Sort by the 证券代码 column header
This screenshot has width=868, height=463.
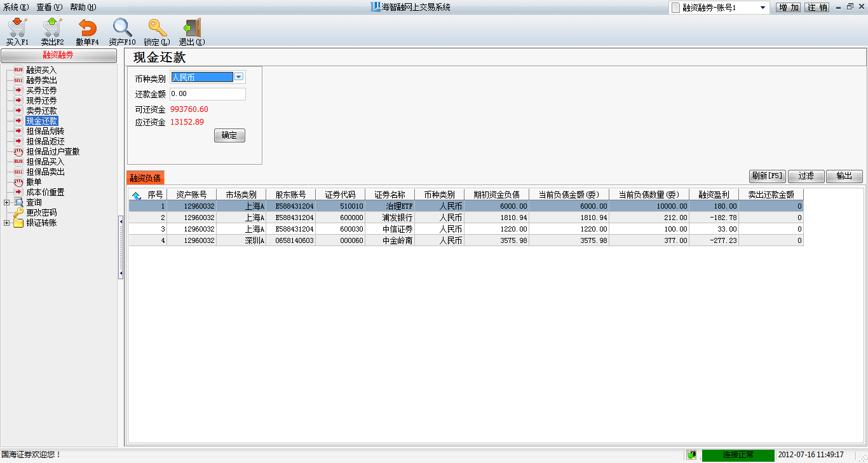click(340, 195)
